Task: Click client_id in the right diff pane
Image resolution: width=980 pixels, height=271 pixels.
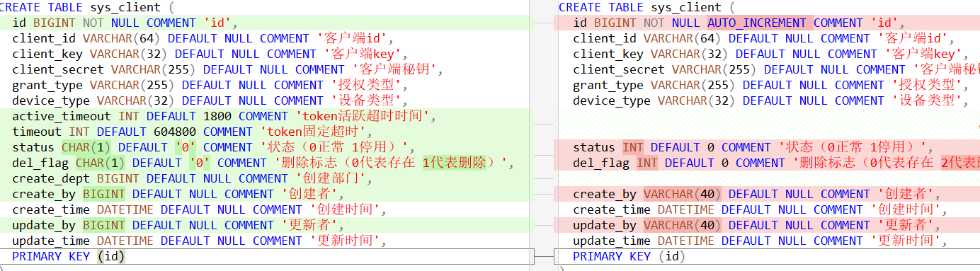Action: [x=605, y=38]
